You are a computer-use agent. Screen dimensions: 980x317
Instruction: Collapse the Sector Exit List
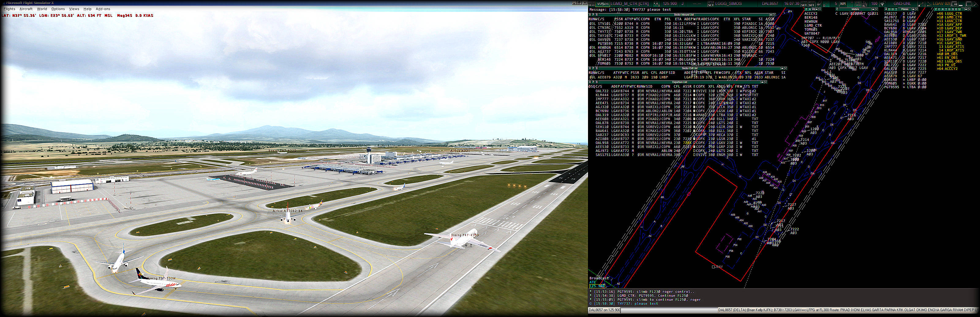point(782,69)
